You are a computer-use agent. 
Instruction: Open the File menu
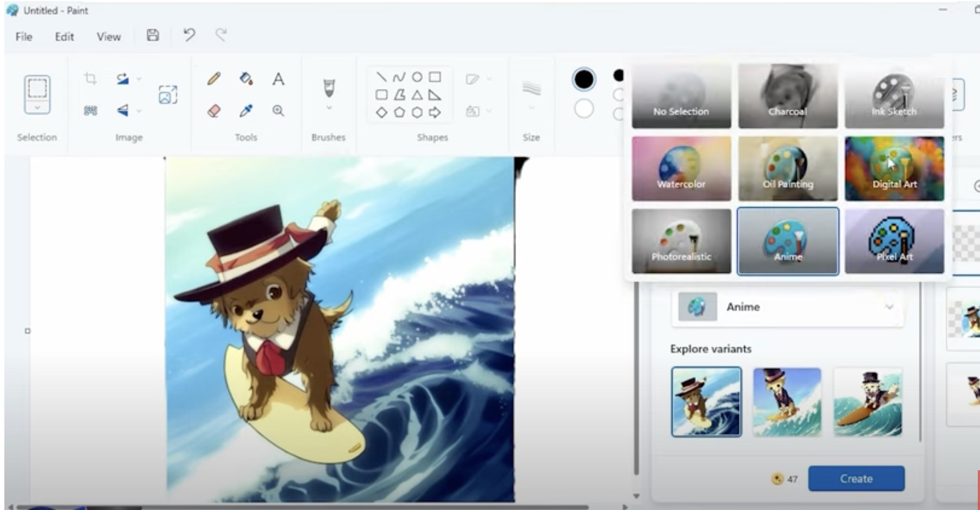pyautogui.click(x=24, y=36)
